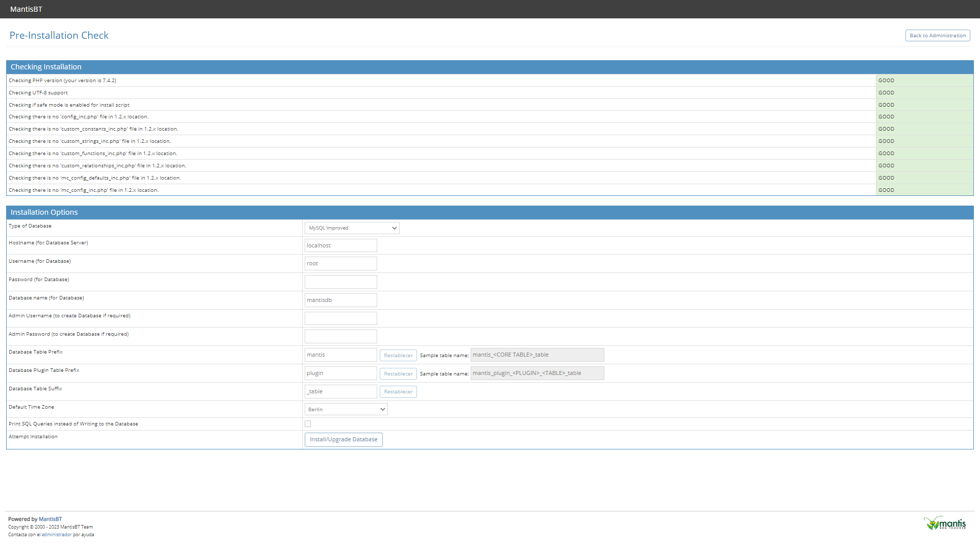Select the Database name field

tap(340, 300)
